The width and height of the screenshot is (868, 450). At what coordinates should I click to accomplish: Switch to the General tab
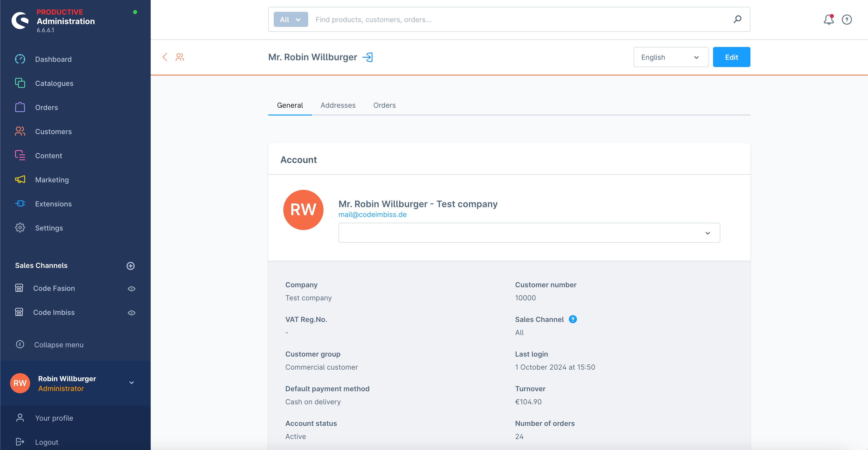pos(290,105)
